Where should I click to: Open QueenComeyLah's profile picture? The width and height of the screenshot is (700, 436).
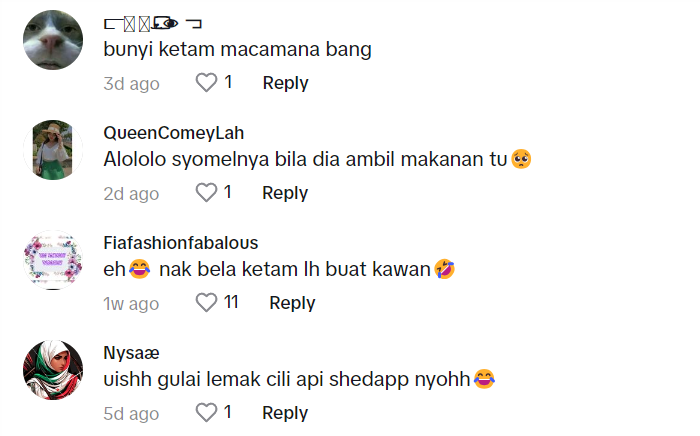click(52, 150)
